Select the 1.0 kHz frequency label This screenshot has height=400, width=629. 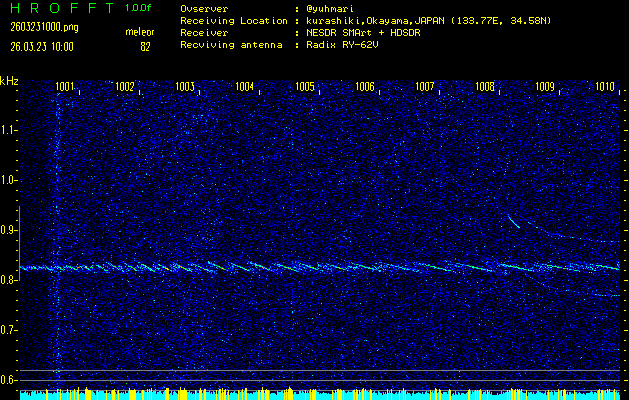(x=9, y=180)
